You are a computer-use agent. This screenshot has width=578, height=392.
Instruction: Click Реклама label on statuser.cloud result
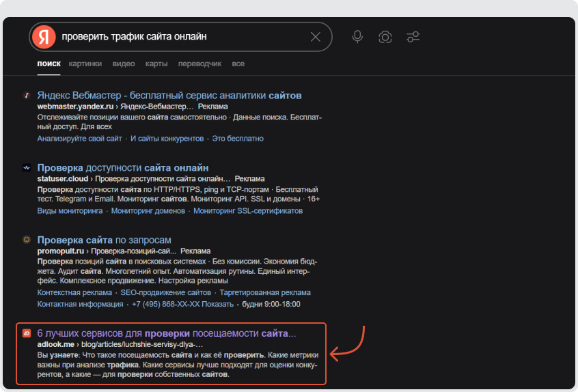(x=249, y=179)
